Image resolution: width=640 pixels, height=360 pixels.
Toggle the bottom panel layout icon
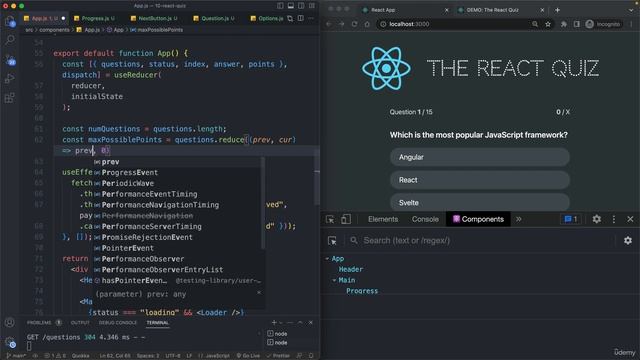(291, 6)
